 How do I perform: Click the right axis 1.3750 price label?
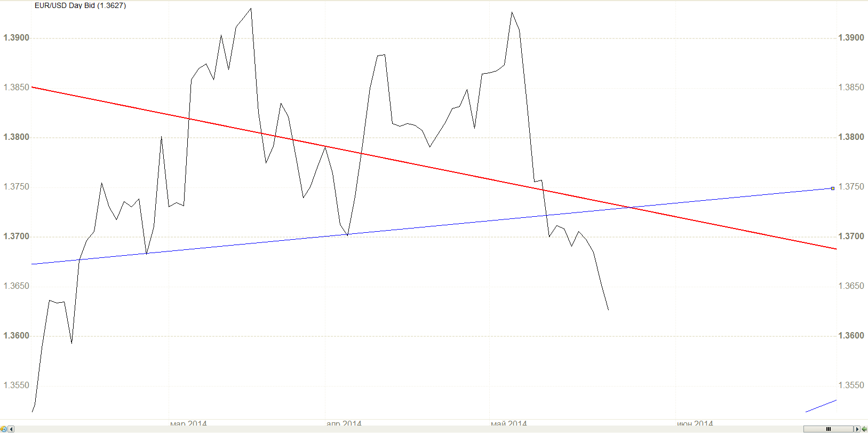coord(851,187)
